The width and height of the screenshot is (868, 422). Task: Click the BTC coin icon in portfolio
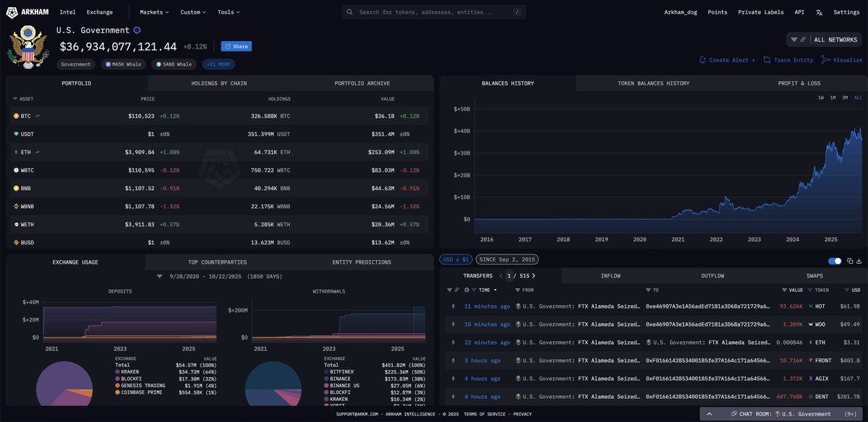[17, 116]
